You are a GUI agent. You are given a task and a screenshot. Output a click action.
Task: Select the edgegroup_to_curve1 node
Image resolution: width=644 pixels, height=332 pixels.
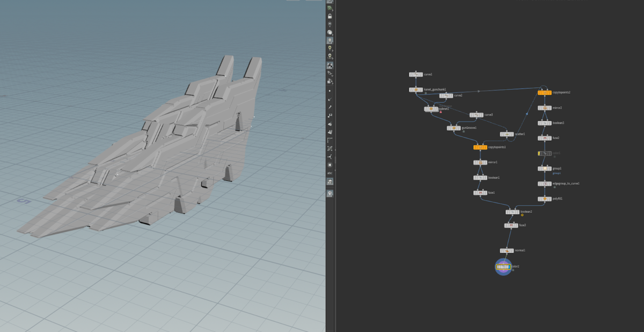545,184
